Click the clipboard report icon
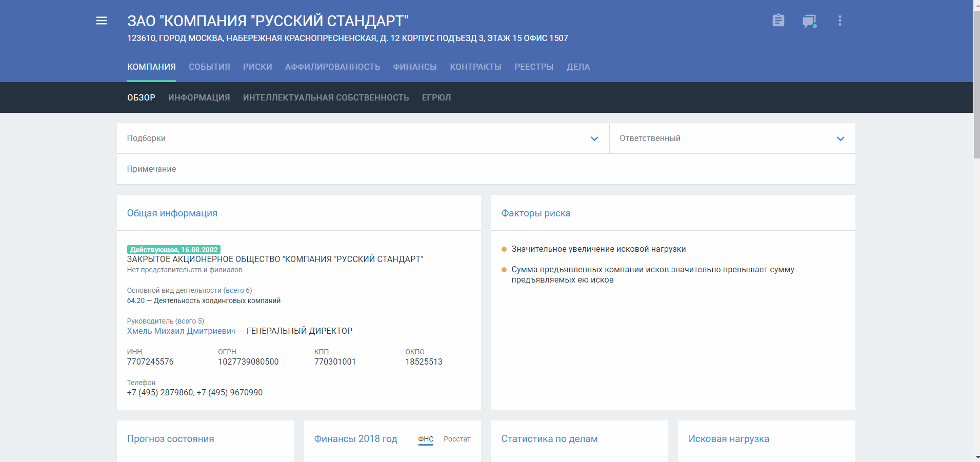 coord(778,21)
